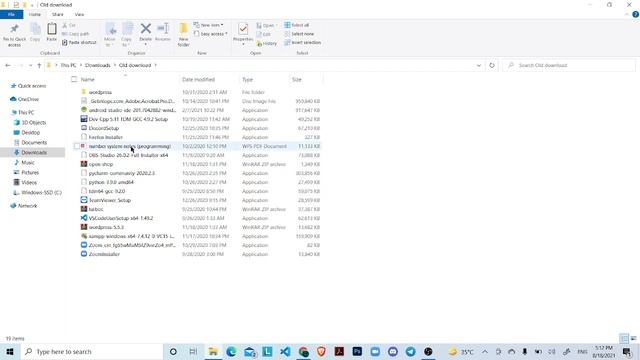Open the Easy access dropdown
The height and width of the screenshot is (360, 640).
click(x=211, y=34)
